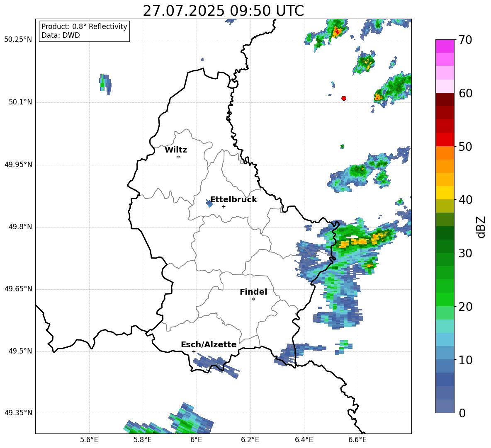Image resolution: width=491 pixels, height=448 pixels.
Task: Click the yellow colorbar segment above 40
Action: pos(445,193)
